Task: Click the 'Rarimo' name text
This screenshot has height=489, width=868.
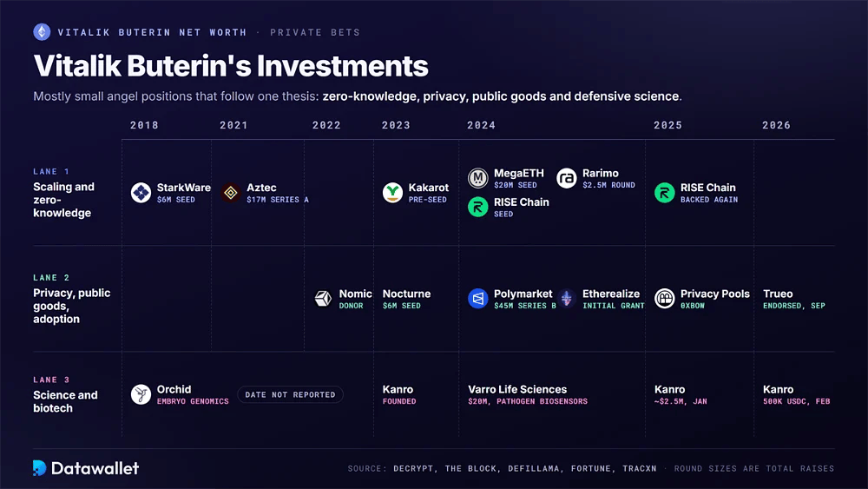Action: [x=601, y=174]
